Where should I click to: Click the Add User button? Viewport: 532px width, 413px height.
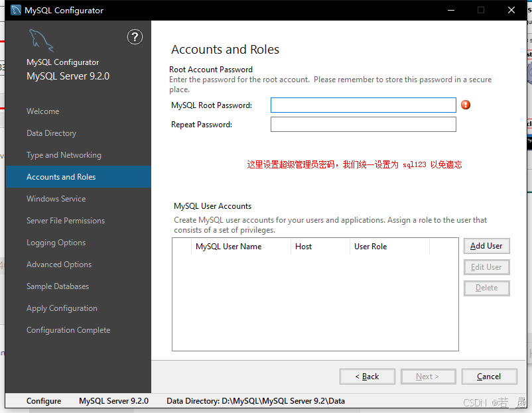point(486,246)
